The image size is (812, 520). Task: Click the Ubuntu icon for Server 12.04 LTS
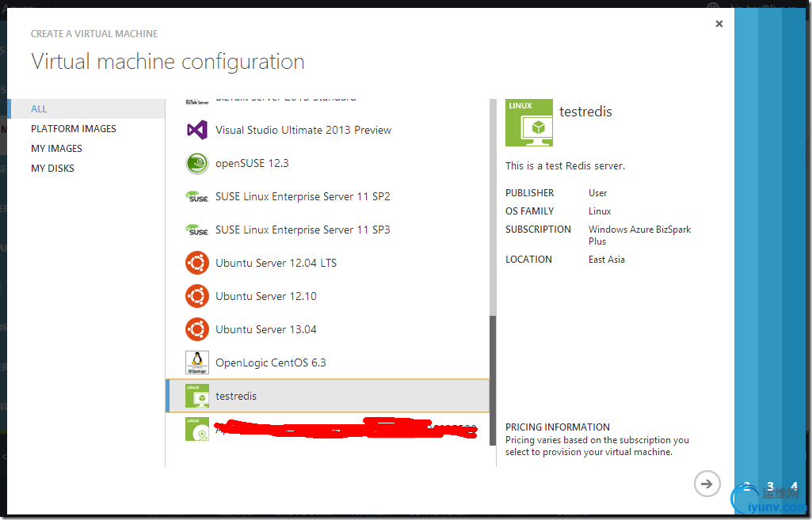click(x=197, y=263)
